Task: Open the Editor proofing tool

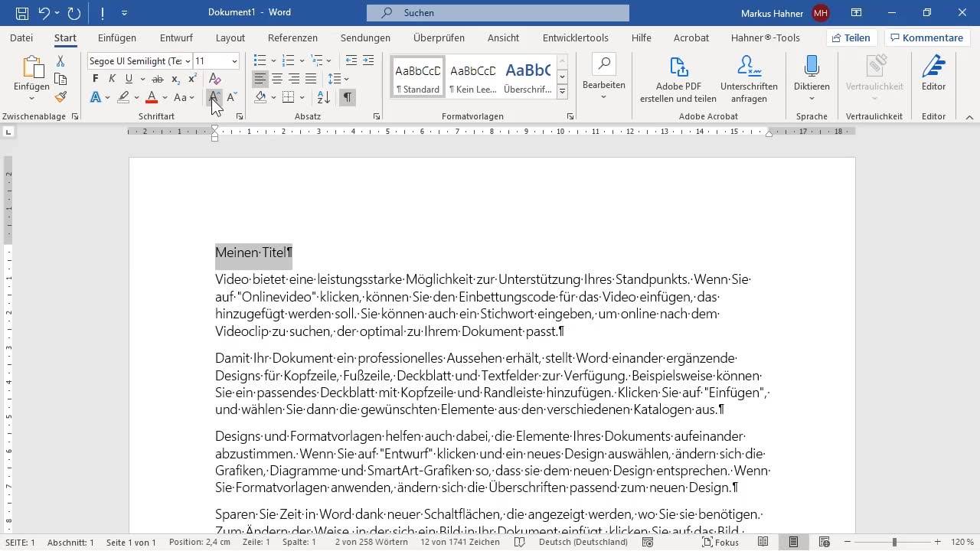Action: [933, 73]
